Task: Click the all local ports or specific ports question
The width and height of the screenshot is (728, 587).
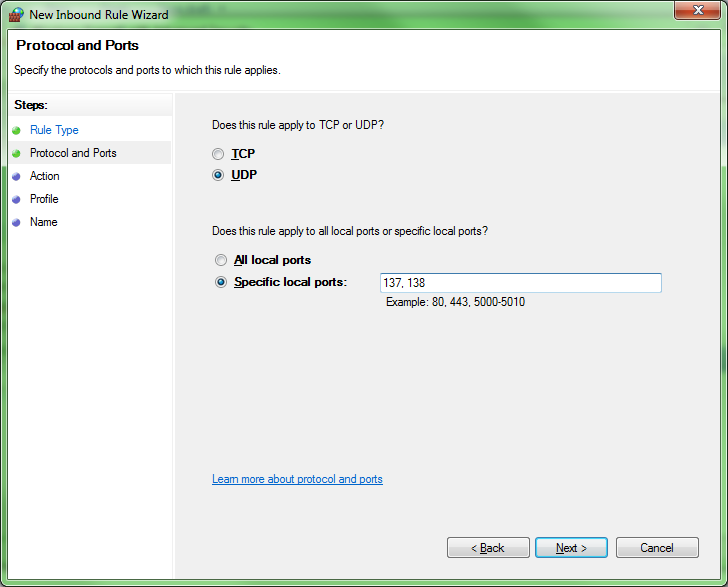Action: coord(350,231)
